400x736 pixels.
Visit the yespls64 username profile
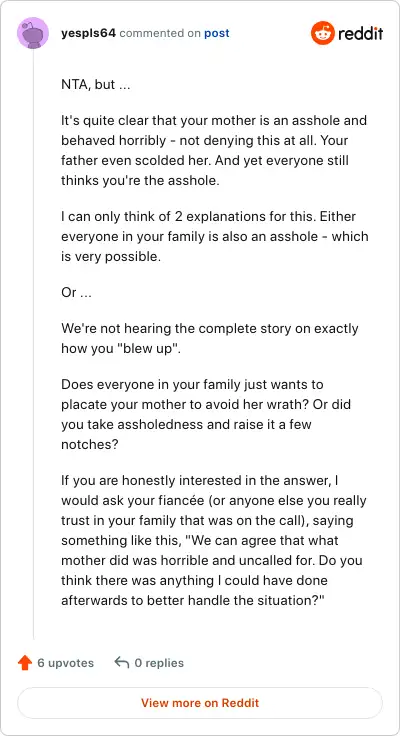(88, 33)
